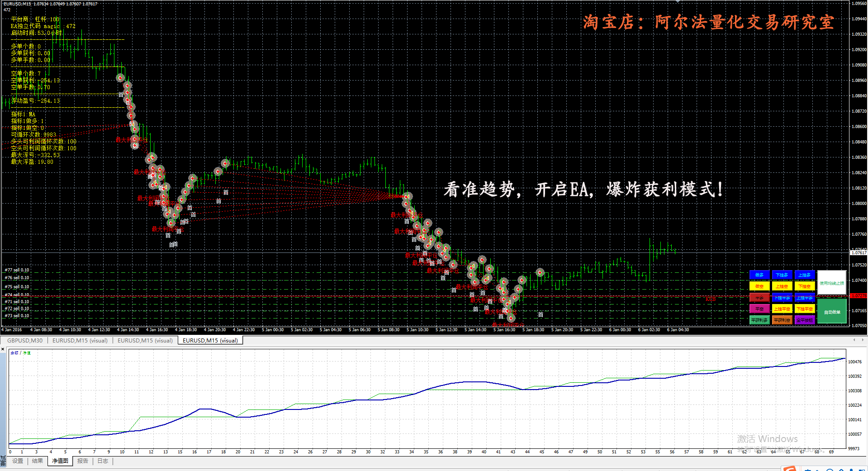Click the 可循环次数:9983 info line
This screenshot has height=471, width=868.
(34, 135)
